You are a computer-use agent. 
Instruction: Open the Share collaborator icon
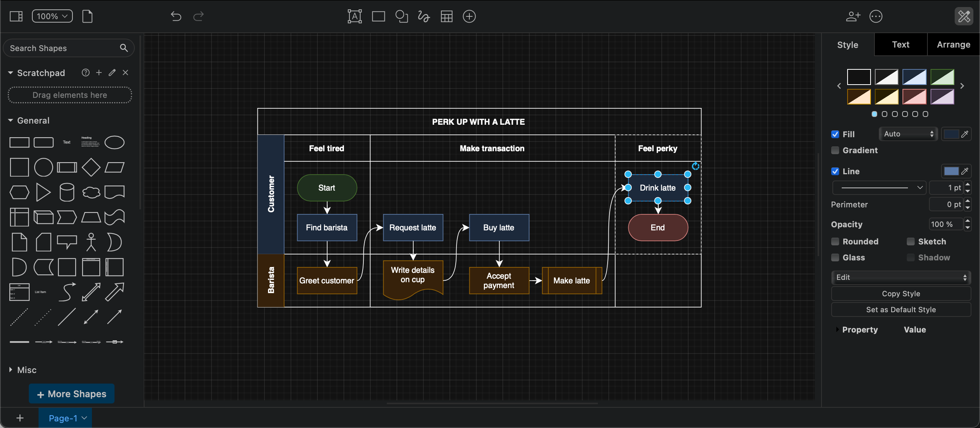[x=853, y=16]
